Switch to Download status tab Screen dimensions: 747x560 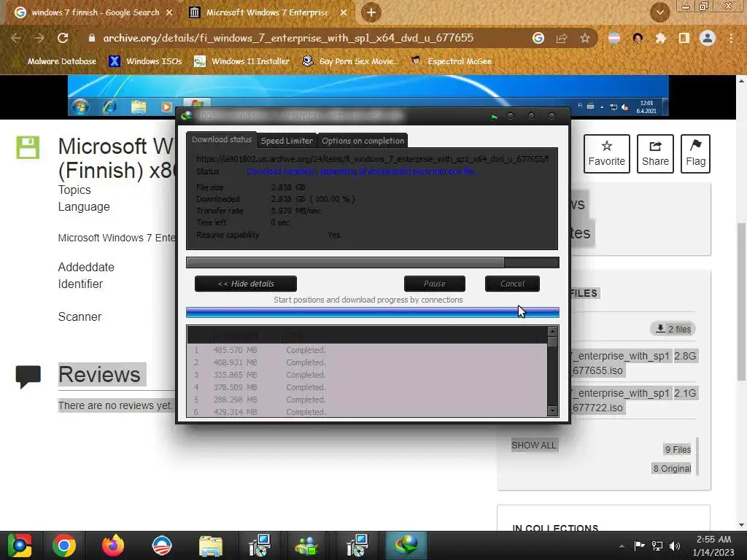[x=222, y=139]
